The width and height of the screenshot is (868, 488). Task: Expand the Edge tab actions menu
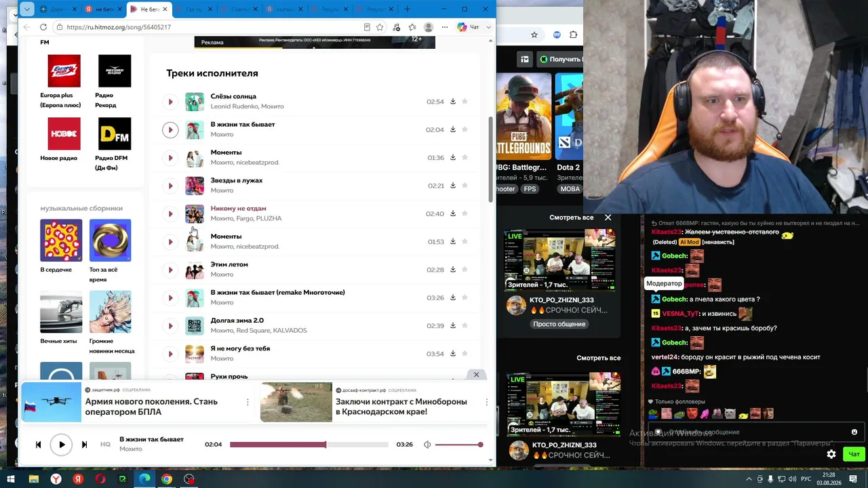(x=26, y=9)
